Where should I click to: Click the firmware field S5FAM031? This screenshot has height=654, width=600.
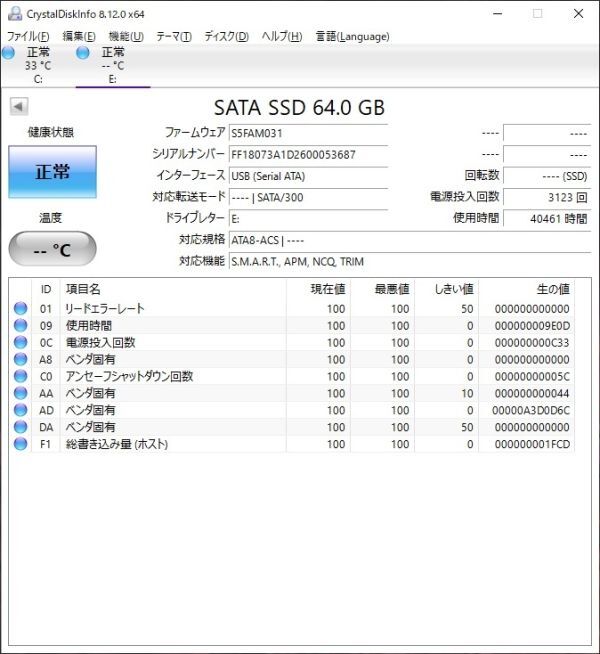tap(309, 133)
